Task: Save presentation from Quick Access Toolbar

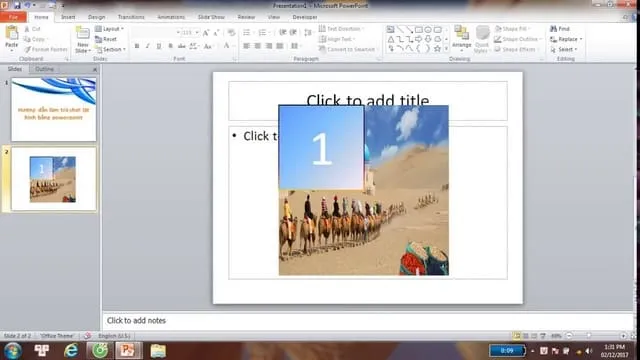Action: coord(17,5)
